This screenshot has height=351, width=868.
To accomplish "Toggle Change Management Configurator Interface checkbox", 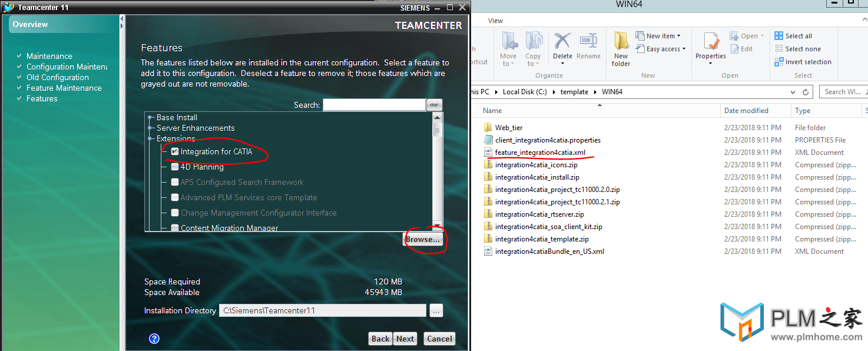I will 175,213.
